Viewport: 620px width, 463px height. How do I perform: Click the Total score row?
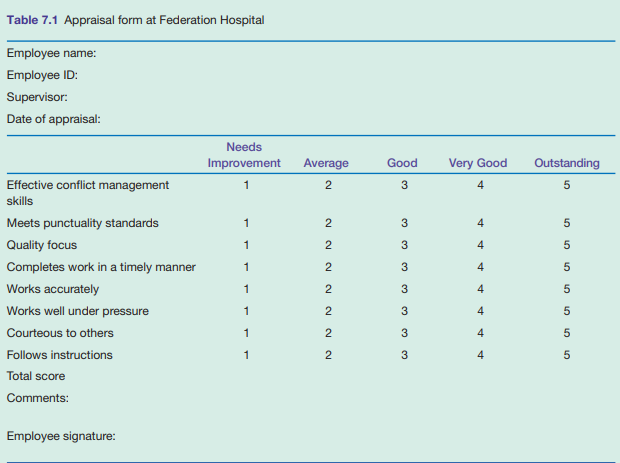pyautogui.click(x=37, y=377)
